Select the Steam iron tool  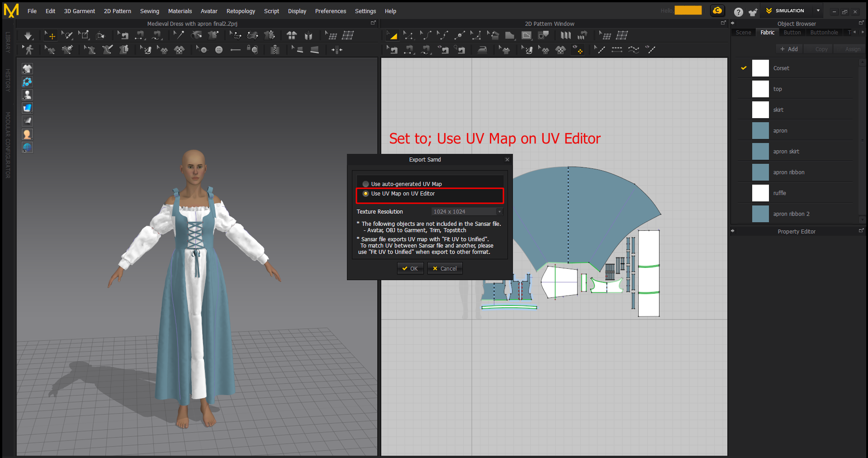[x=482, y=50]
